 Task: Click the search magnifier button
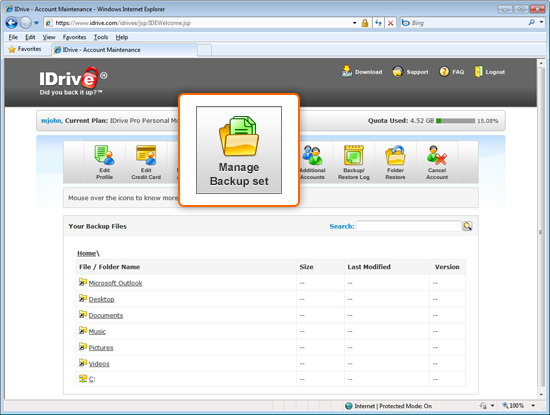pos(467,226)
